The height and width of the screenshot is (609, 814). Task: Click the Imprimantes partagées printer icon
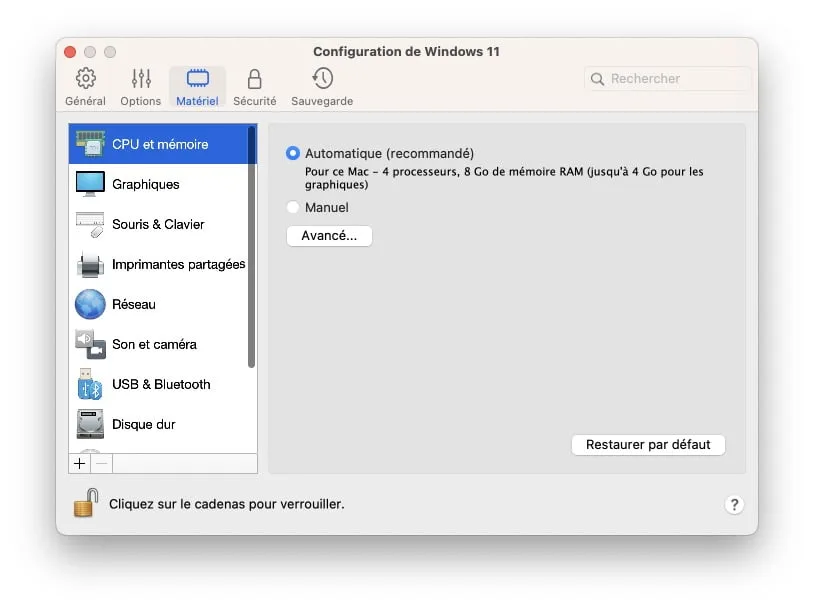click(90, 264)
